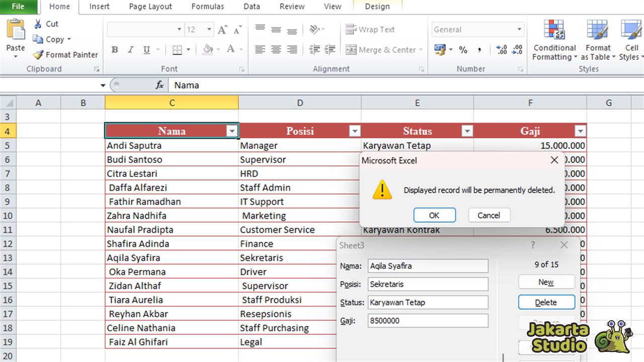This screenshot has width=644, height=362.
Task: Select the Cut icon in Clipboard group
Action: tap(37, 24)
